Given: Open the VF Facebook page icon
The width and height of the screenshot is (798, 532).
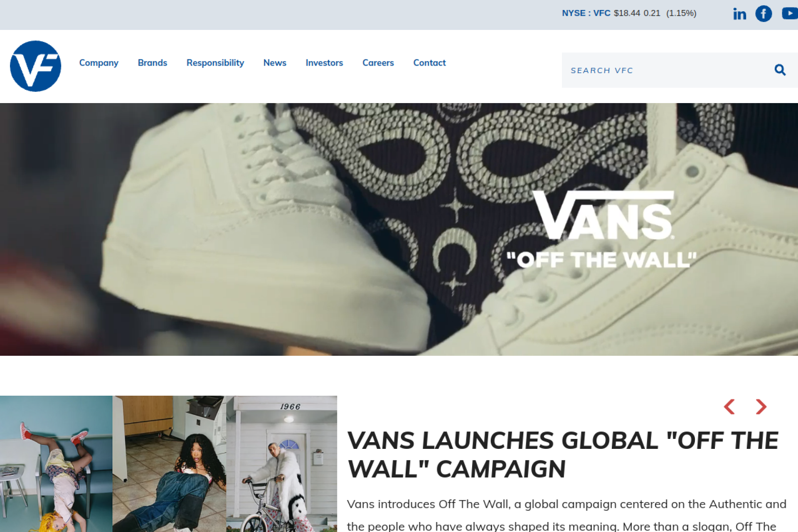Looking at the screenshot, I should (x=764, y=14).
